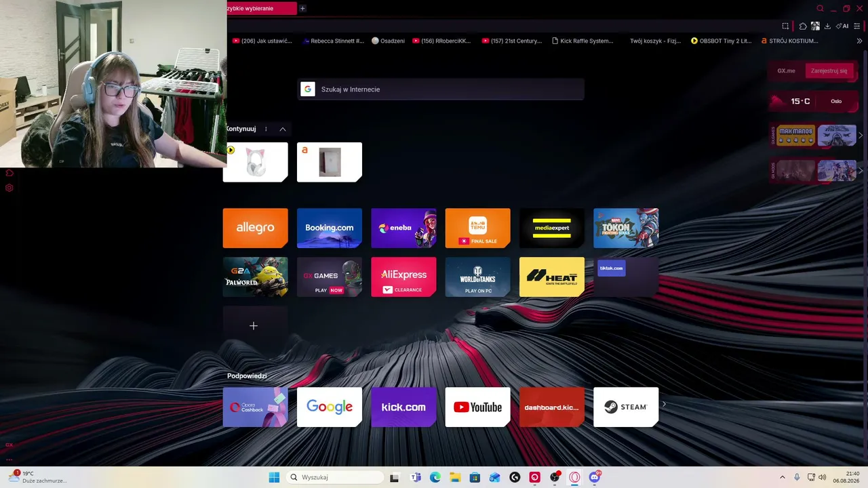Open the Kontynuuj section options menu
868x488 pixels.
pos(266,129)
